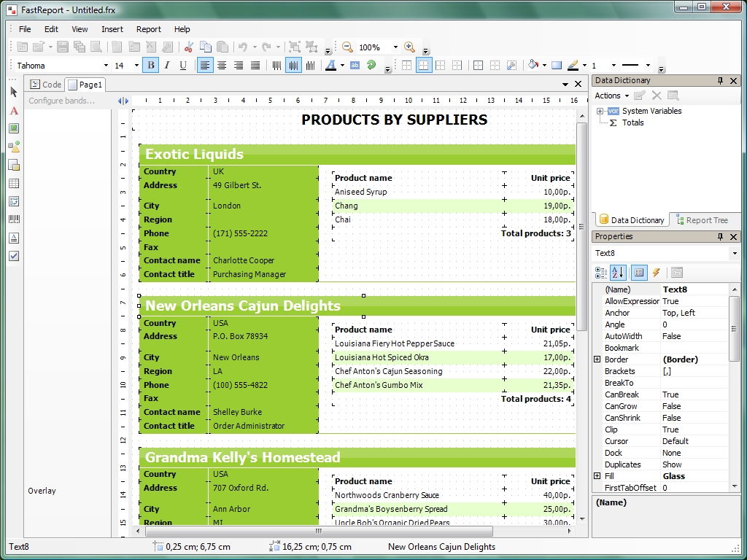747x560 pixels.
Task: Insert a Barcode object from left toolbar
Action: pyautogui.click(x=14, y=219)
